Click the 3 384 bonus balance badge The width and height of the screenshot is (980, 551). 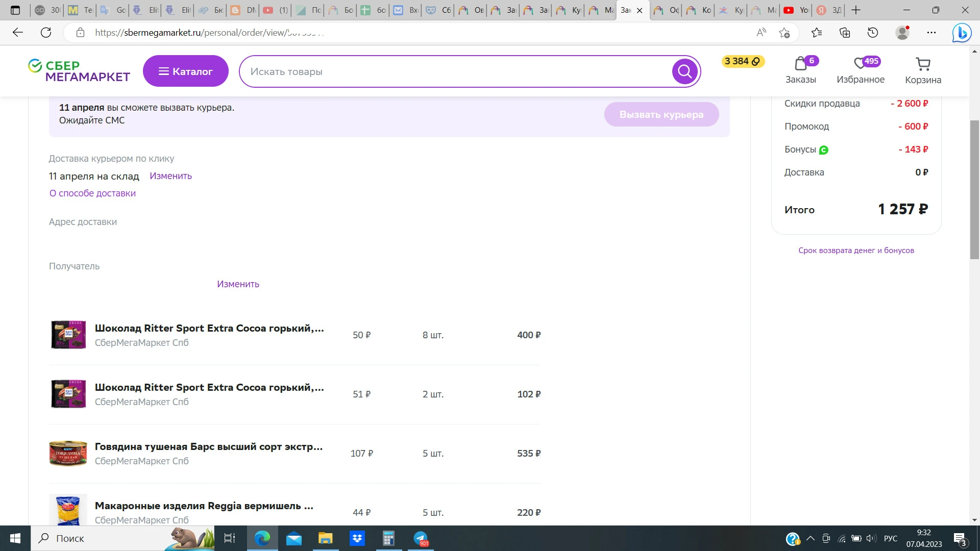pos(743,61)
